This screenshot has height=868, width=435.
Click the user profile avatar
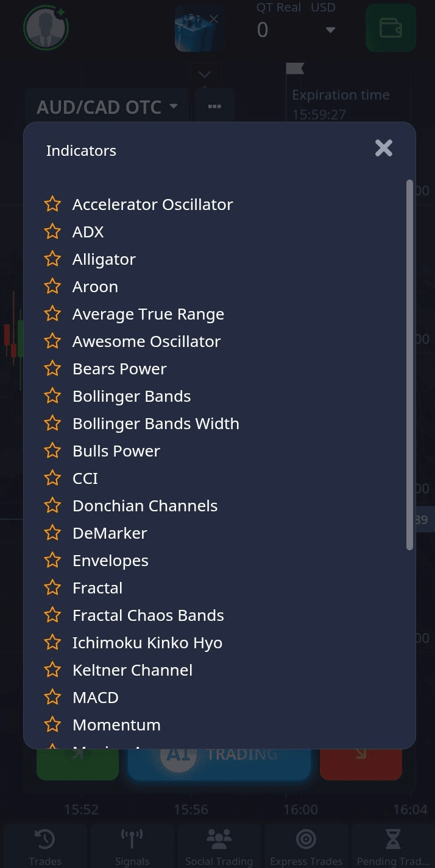click(x=46, y=27)
